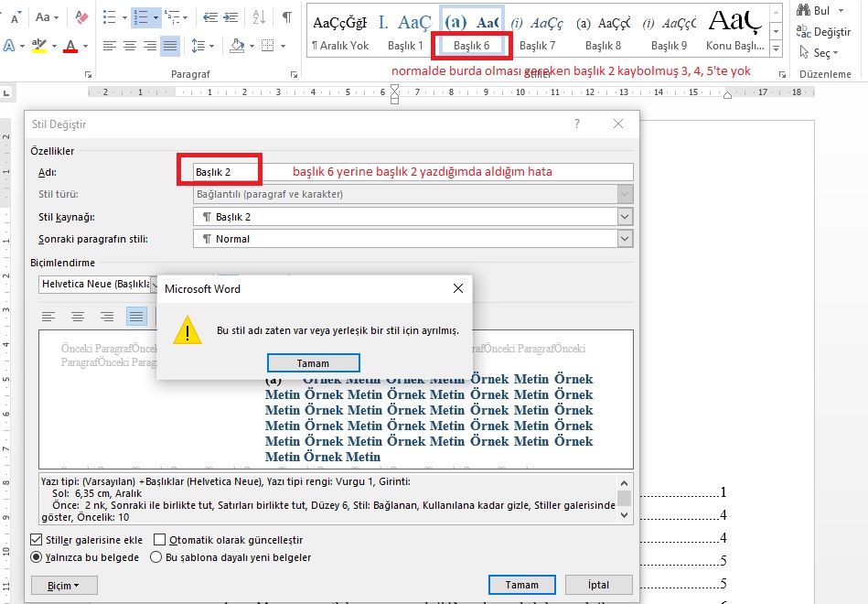Select the Yalnızca bu belgede radio button
Viewport: 868px width, 604px height.
[x=37, y=557]
